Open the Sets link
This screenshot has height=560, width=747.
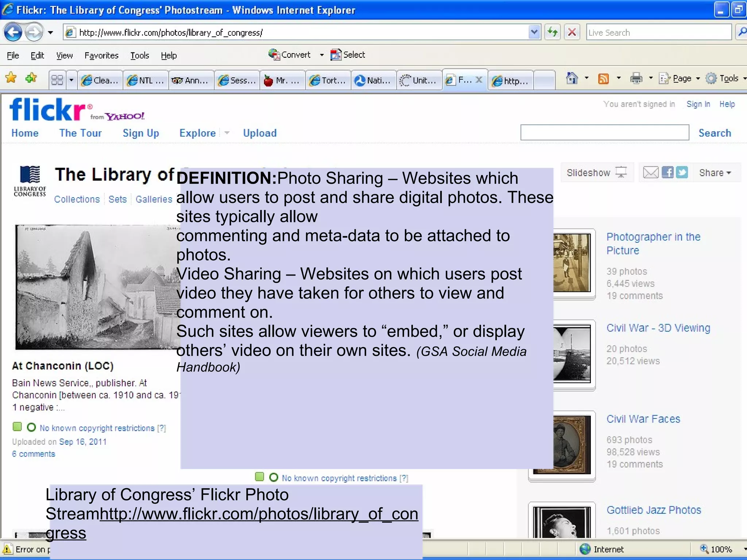pos(117,199)
